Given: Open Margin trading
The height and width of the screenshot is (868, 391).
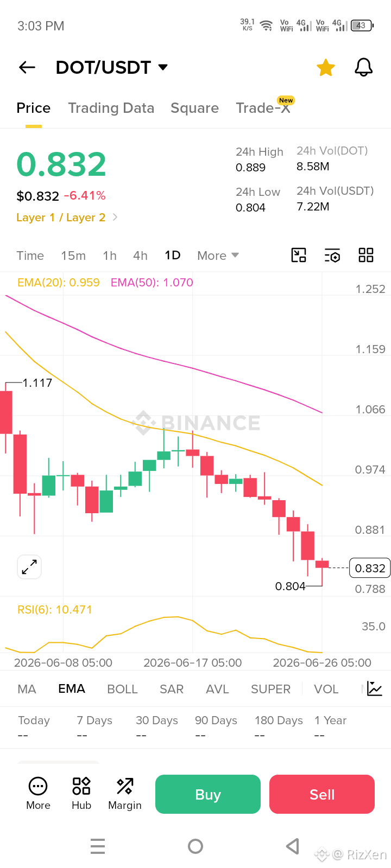Looking at the screenshot, I should 125,794.
